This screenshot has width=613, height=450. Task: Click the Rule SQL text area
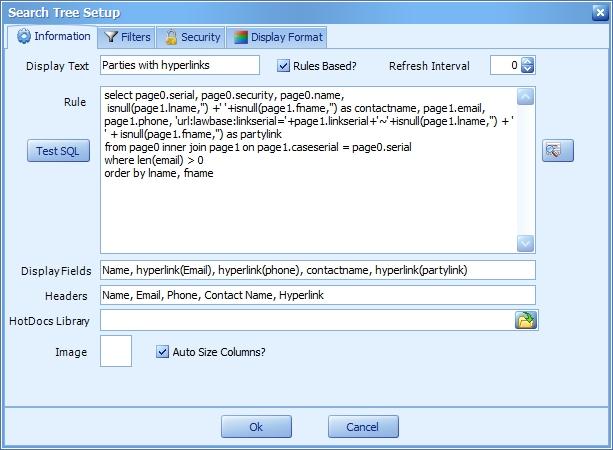point(308,170)
